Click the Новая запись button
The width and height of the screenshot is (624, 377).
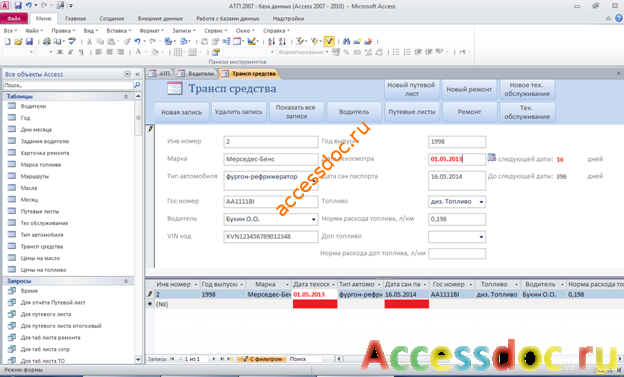point(181,112)
